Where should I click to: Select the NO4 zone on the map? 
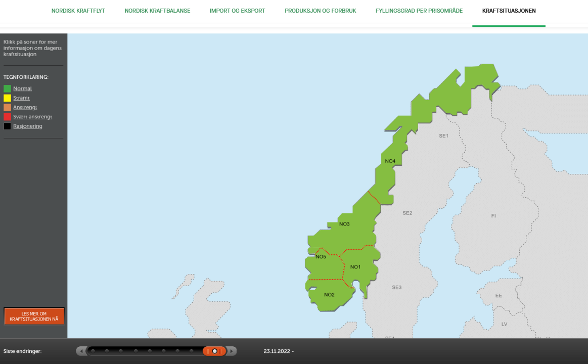[390, 161]
